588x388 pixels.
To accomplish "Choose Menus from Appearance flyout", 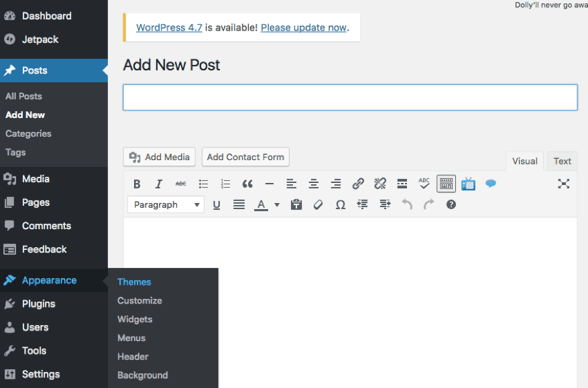I will tap(131, 338).
